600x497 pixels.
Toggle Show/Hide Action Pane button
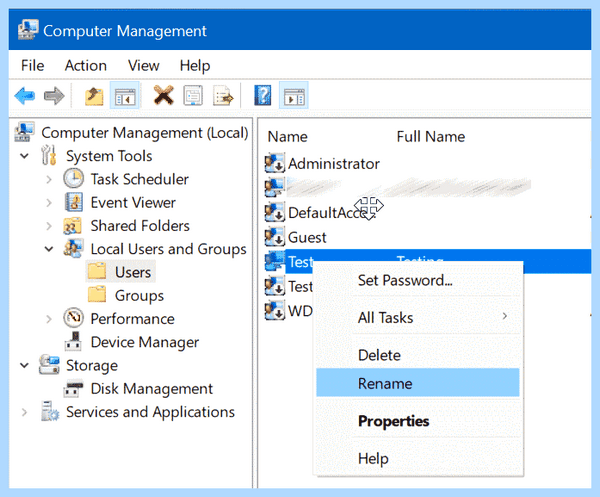294,96
